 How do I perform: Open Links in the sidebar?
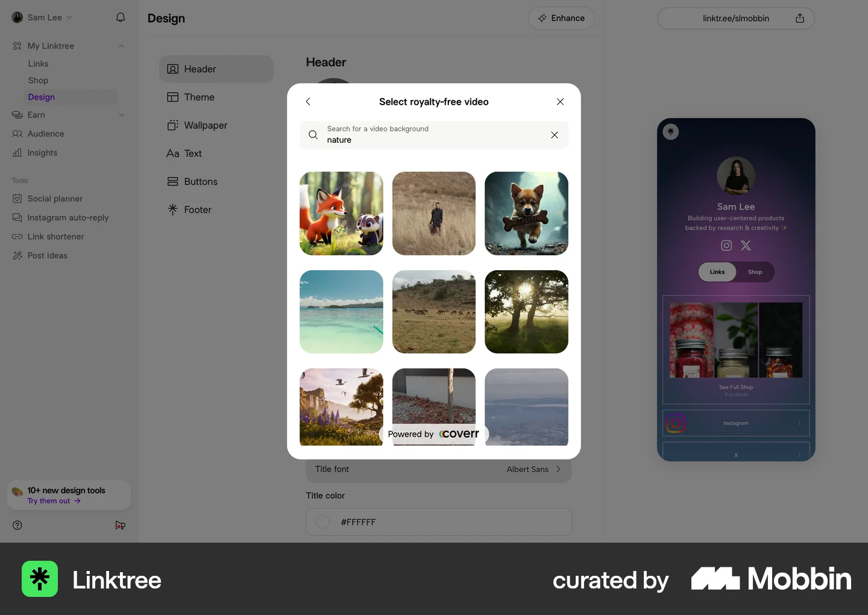click(x=38, y=64)
